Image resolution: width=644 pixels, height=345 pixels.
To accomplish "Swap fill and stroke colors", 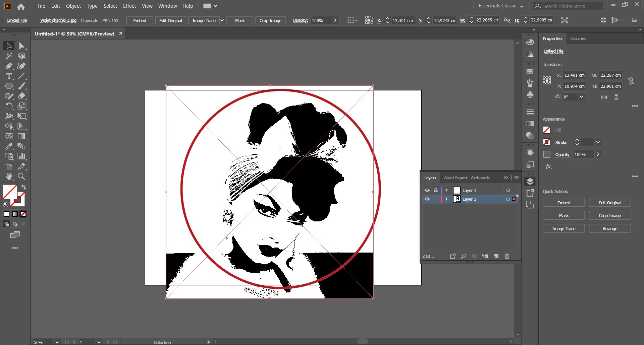I will point(24,187).
